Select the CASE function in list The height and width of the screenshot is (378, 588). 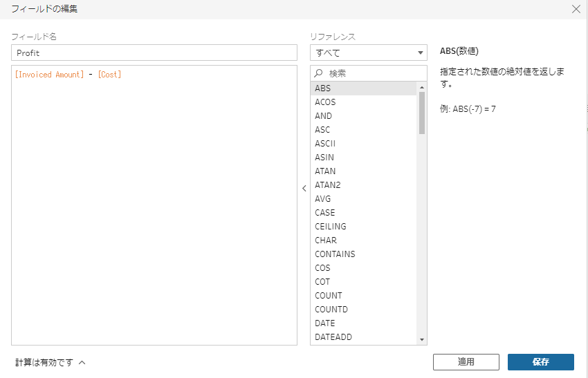click(324, 213)
